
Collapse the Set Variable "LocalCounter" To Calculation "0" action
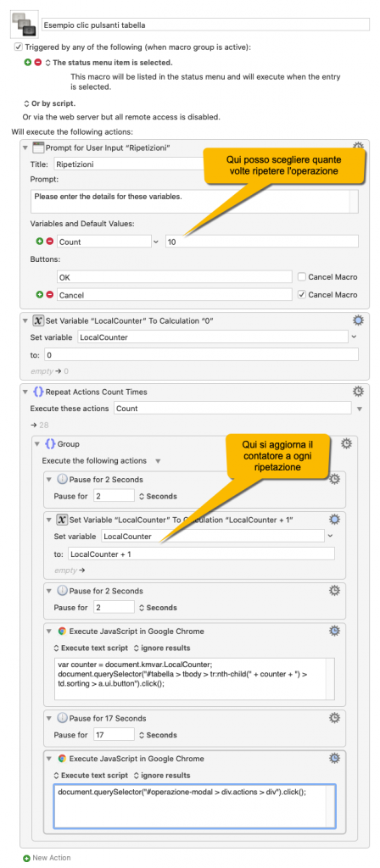[25, 320]
